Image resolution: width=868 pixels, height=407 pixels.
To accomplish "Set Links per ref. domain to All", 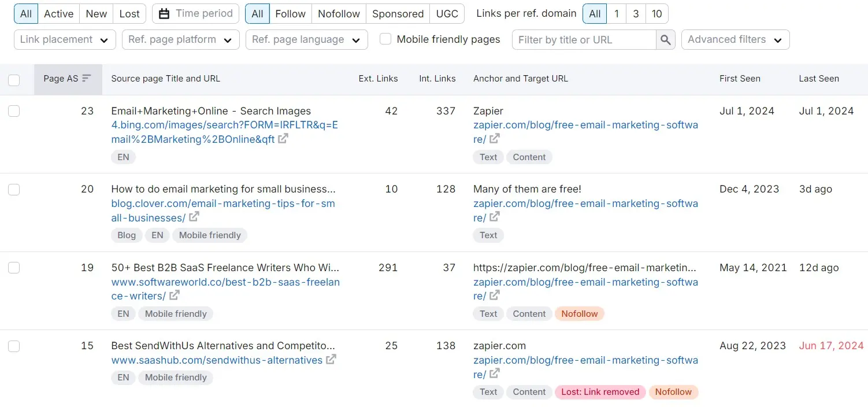I will (595, 13).
